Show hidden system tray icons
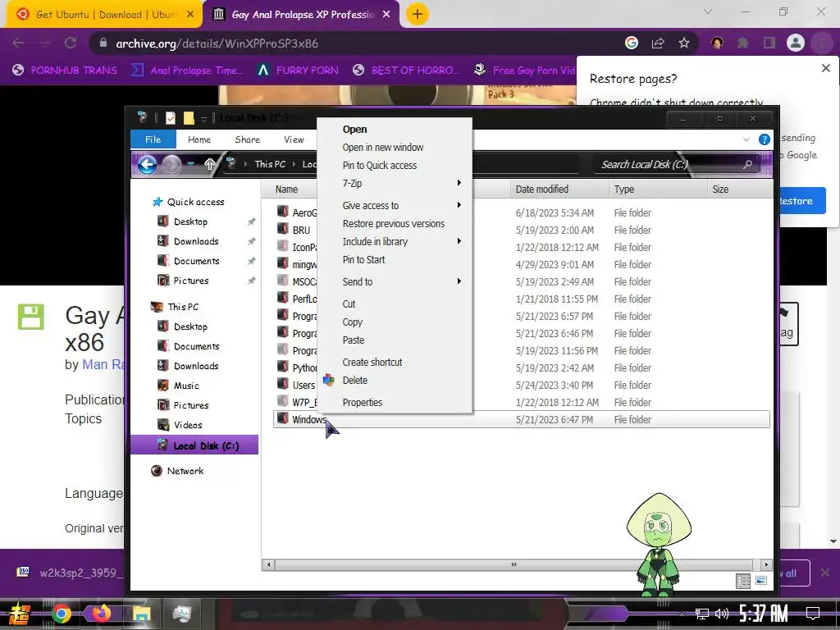Screen dimensions: 840x630 click(x=682, y=614)
